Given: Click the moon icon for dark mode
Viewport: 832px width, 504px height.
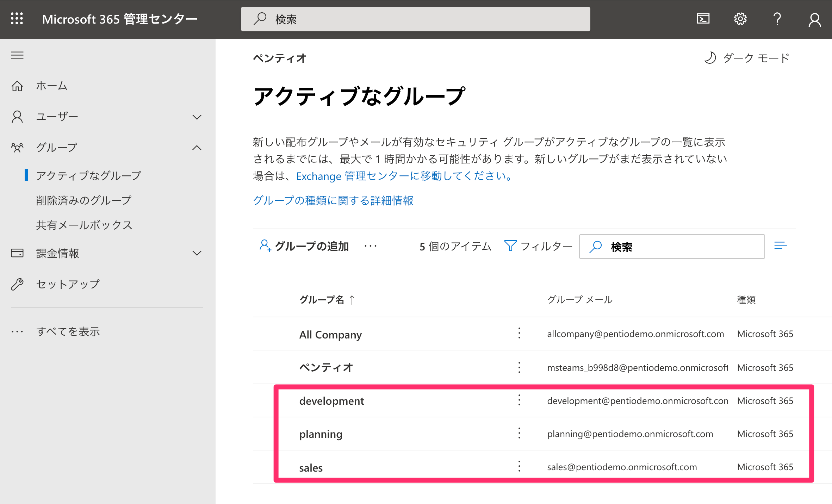Looking at the screenshot, I should pyautogui.click(x=710, y=58).
